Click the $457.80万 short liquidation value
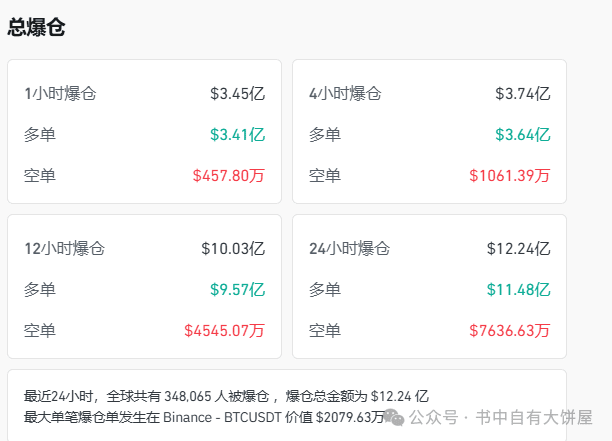The width and height of the screenshot is (612, 441). coord(229,176)
